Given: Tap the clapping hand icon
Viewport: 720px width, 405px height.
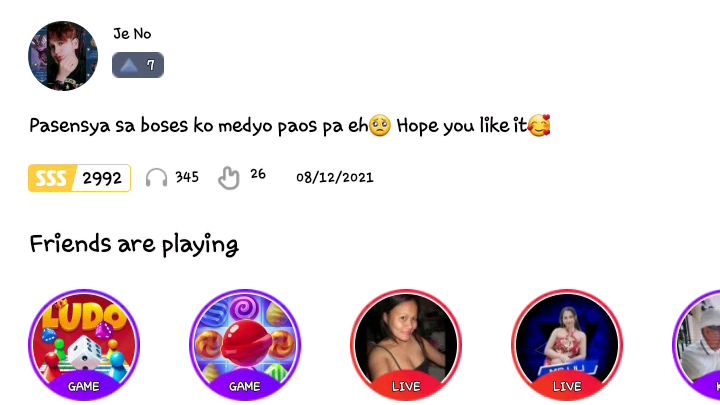Looking at the screenshot, I should 229,178.
